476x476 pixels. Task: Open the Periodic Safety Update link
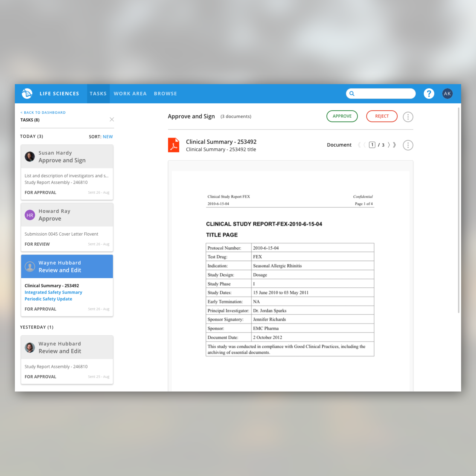tap(48, 299)
